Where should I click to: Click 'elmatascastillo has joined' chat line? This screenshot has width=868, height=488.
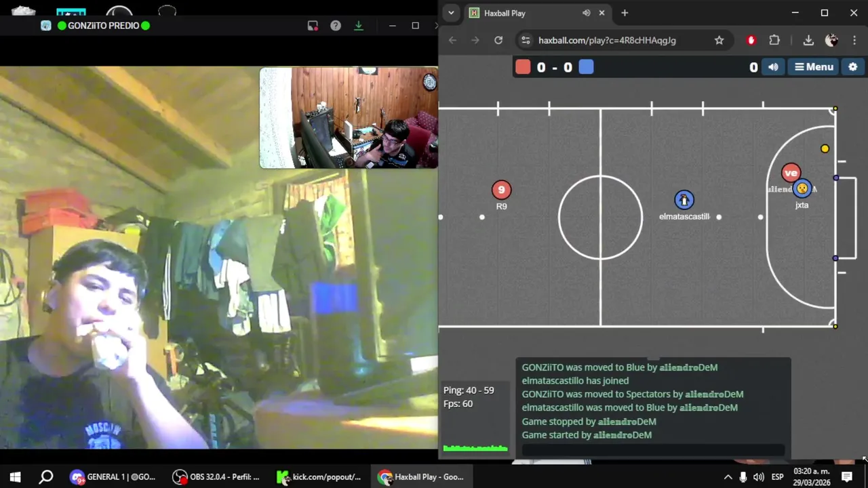coord(575,381)
